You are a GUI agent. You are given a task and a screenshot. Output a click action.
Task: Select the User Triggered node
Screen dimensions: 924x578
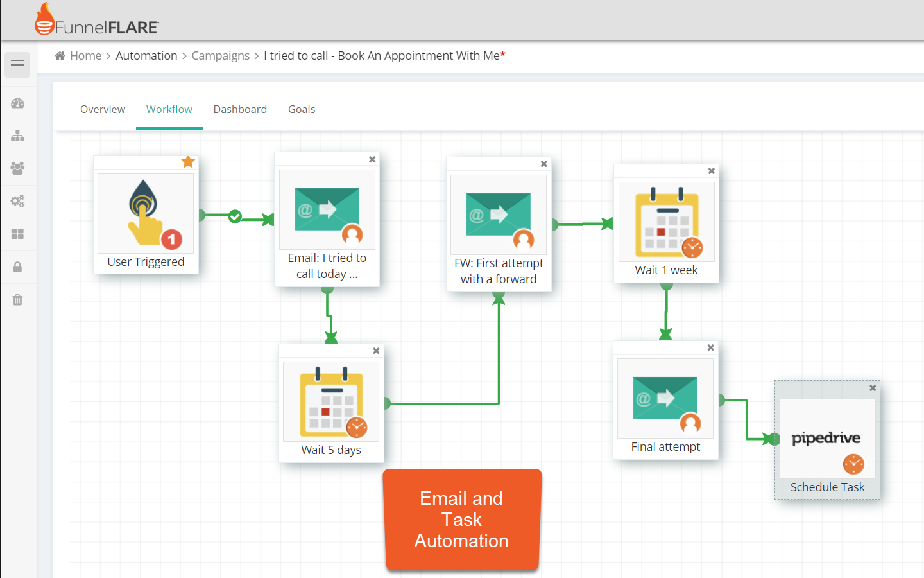click(146, 215)
